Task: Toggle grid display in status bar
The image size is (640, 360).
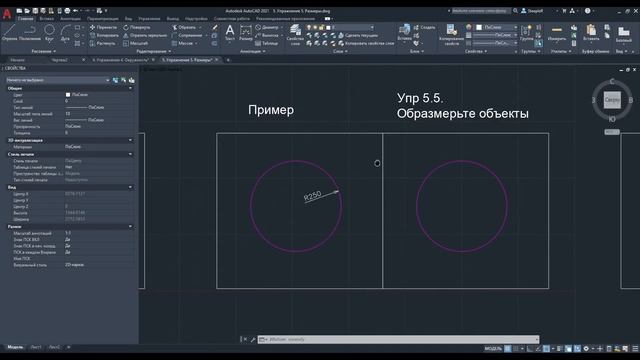Action: point(507,349)
